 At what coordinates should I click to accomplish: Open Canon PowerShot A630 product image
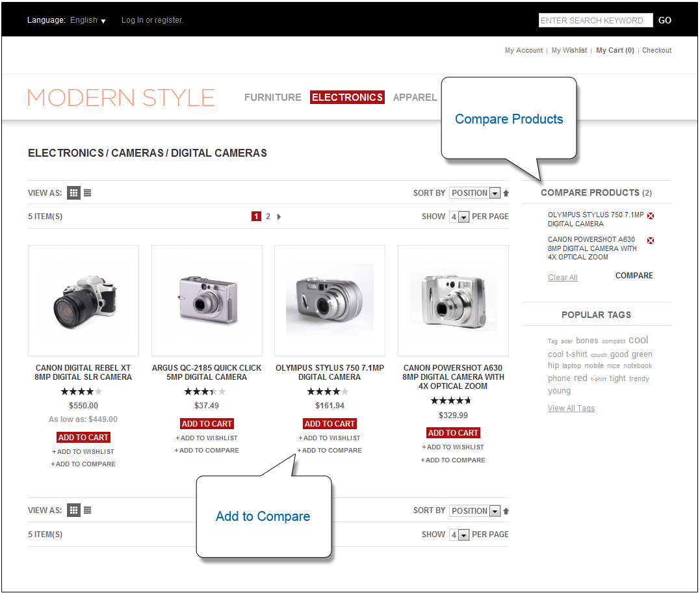453,300
